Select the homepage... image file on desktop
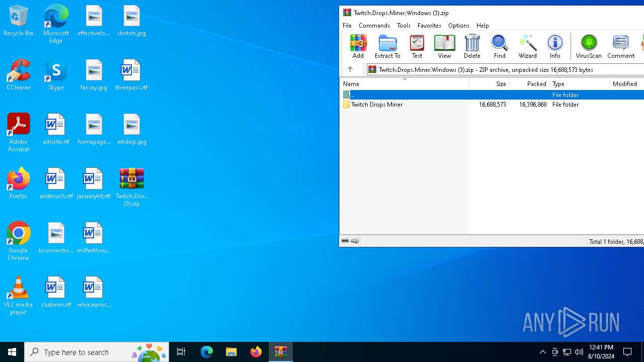This screenshot has width=644, height=362. (x=94, y=129)
